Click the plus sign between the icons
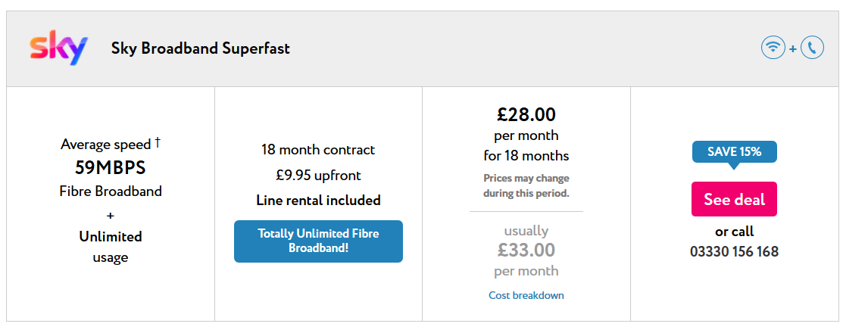This screenshot has height=333, width=868. [793, 48]
